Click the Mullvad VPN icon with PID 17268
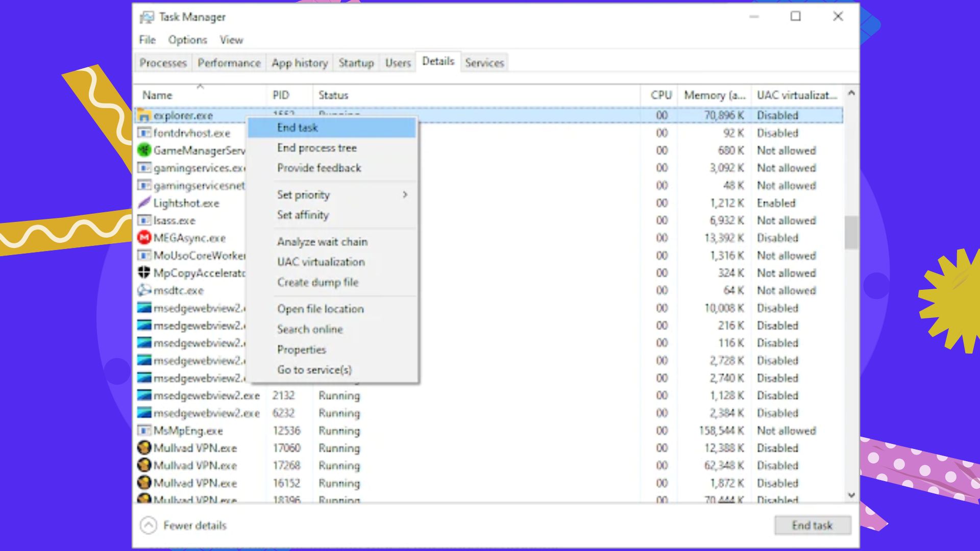This screenshot has height=551, width=980. [144, 465]
